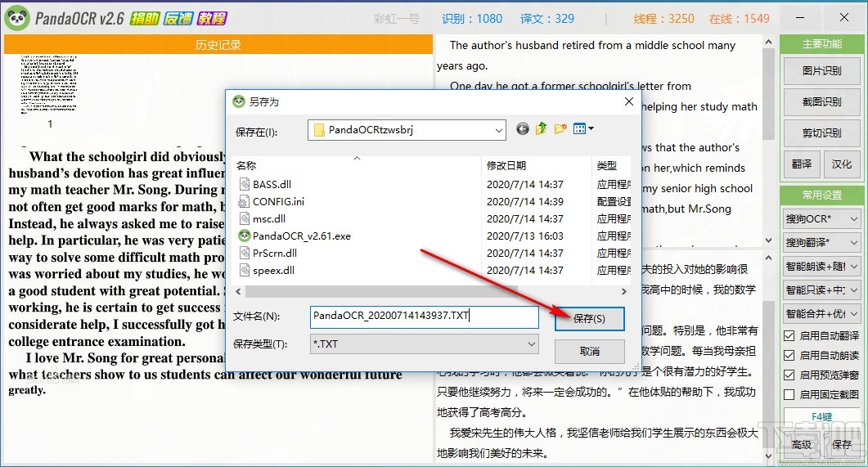The width and height of the screenshot is (868, 467).
Task: Create a new folder in dialog
Action: (560, 129)
